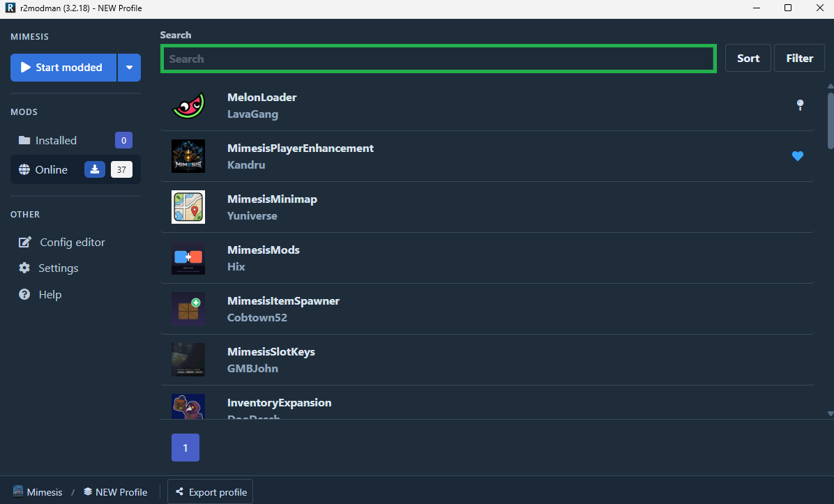Open the MimesisSlotKeys thumbnail

pos(188,360)
